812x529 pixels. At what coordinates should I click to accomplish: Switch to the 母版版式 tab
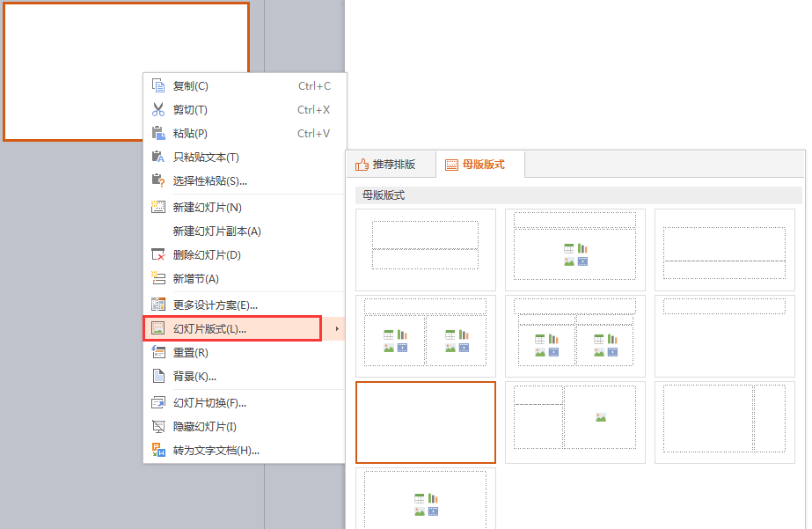(480, 165)
